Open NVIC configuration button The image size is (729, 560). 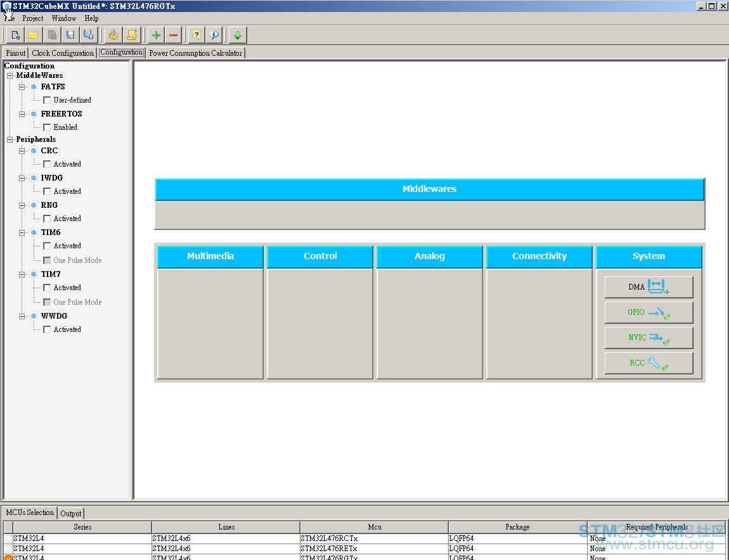(648, 338)
